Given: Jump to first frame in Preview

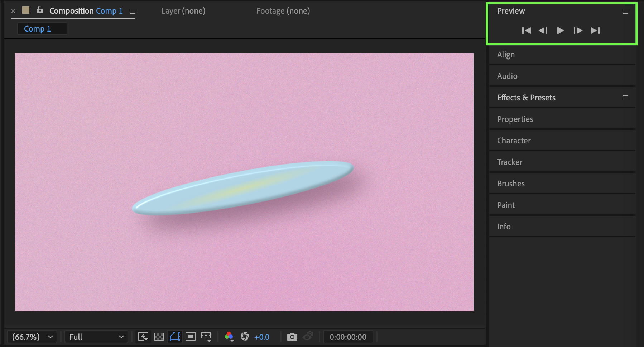Looking at the screenshot, I should point(526,30).
